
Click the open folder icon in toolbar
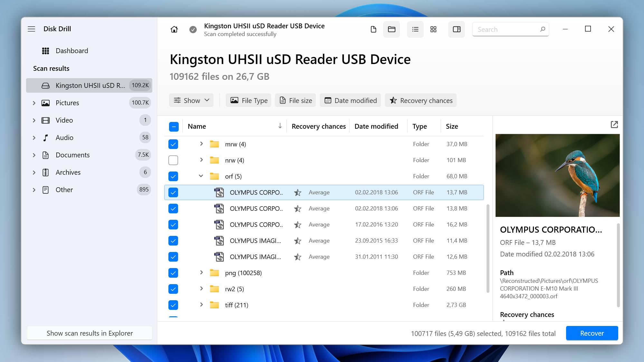pyautogui.click(x=392, y=29)
